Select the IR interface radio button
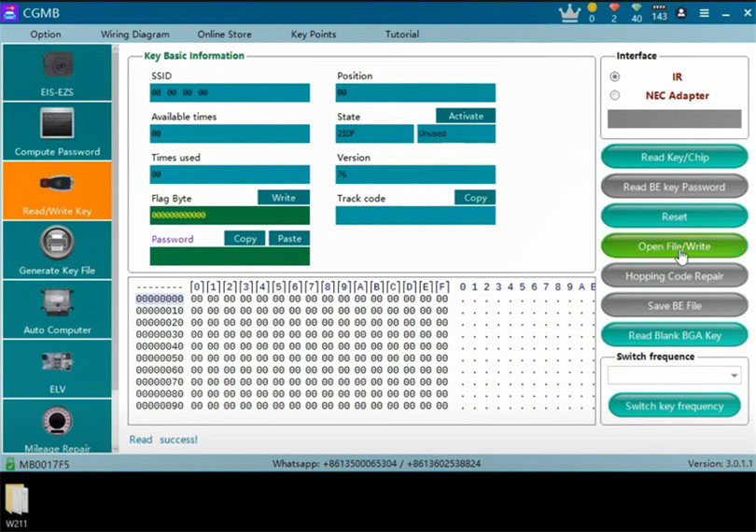The height and width of the screenshot is (532, 756). point(615,77)
